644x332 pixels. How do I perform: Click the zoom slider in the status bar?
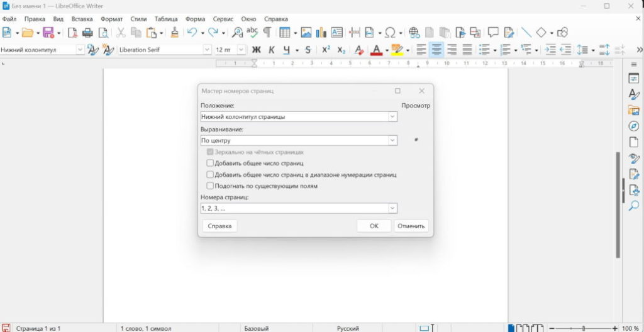pos(584,328)
